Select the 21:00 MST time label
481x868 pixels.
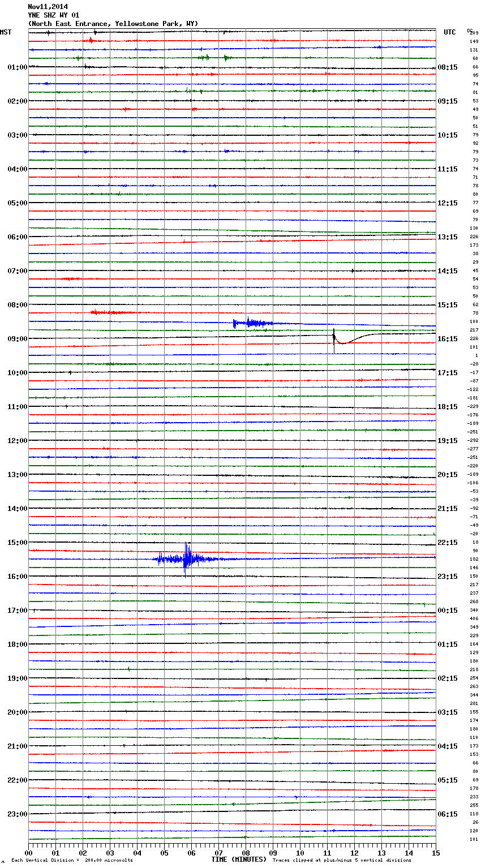pos(17,746)
